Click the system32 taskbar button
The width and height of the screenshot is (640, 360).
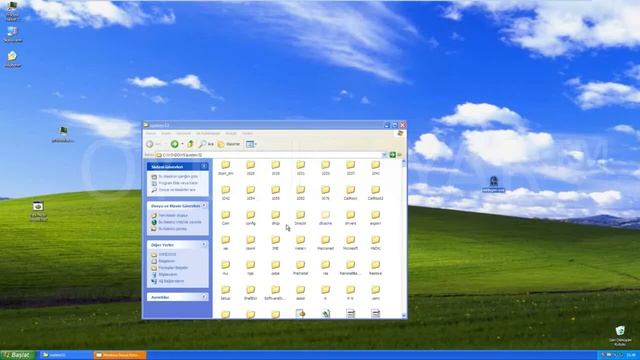tap(66, 355)
